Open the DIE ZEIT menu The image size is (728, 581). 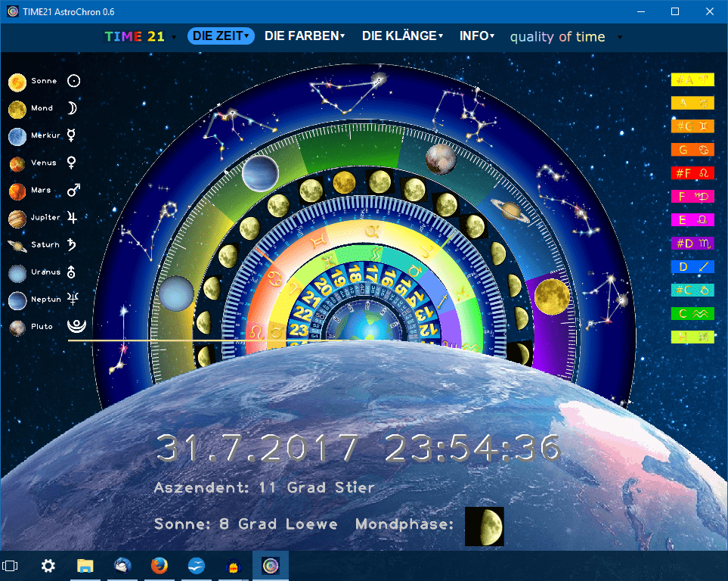221,36
